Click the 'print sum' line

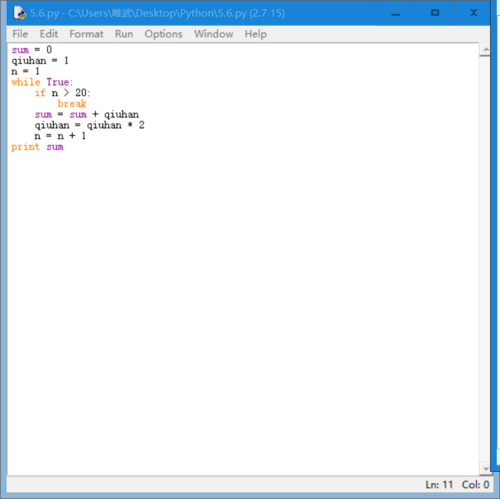coord(37,147)
